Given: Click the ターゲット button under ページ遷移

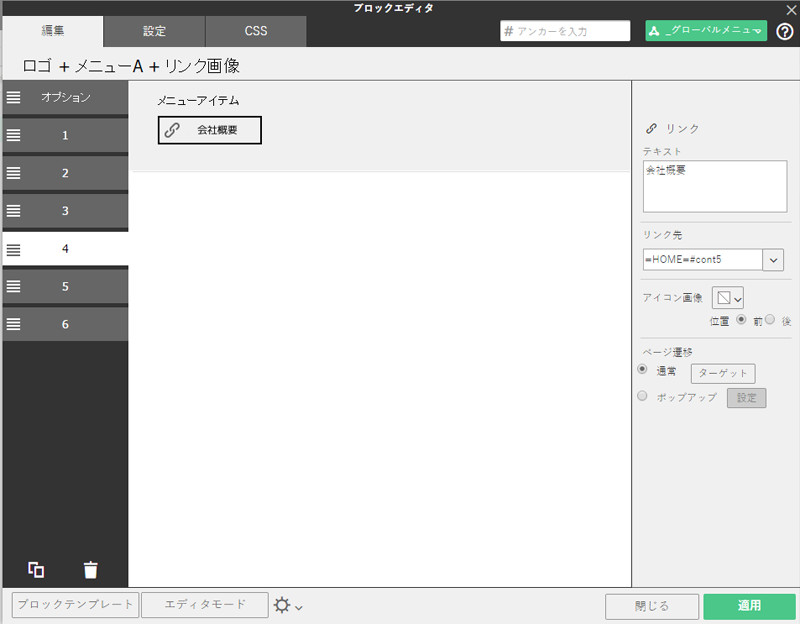Looking at the screenshot, I should click(722, 373).
